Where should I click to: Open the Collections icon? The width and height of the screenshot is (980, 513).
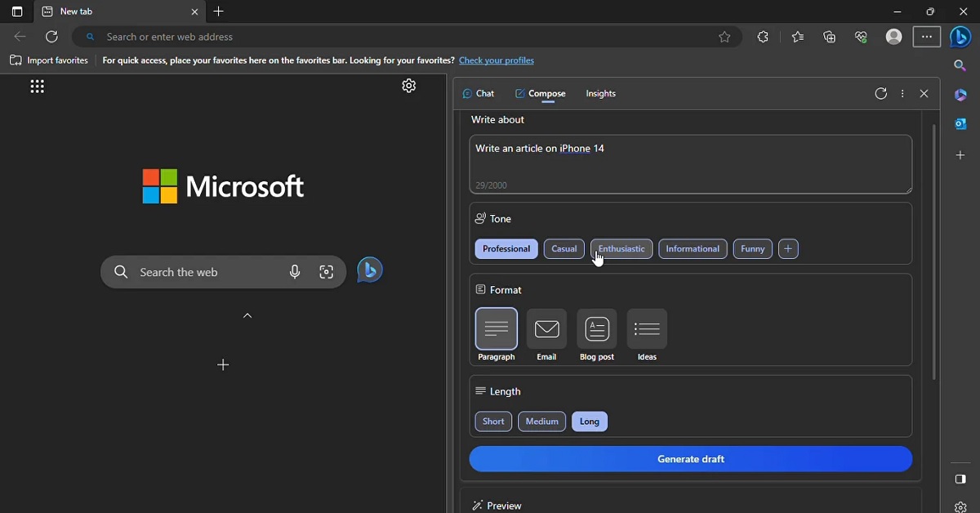point(830,37)
